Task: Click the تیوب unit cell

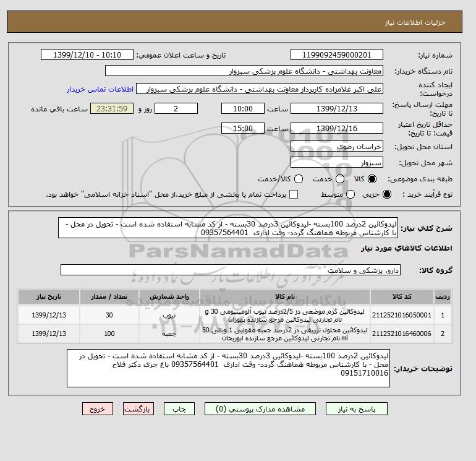Action: coord(169,315)
